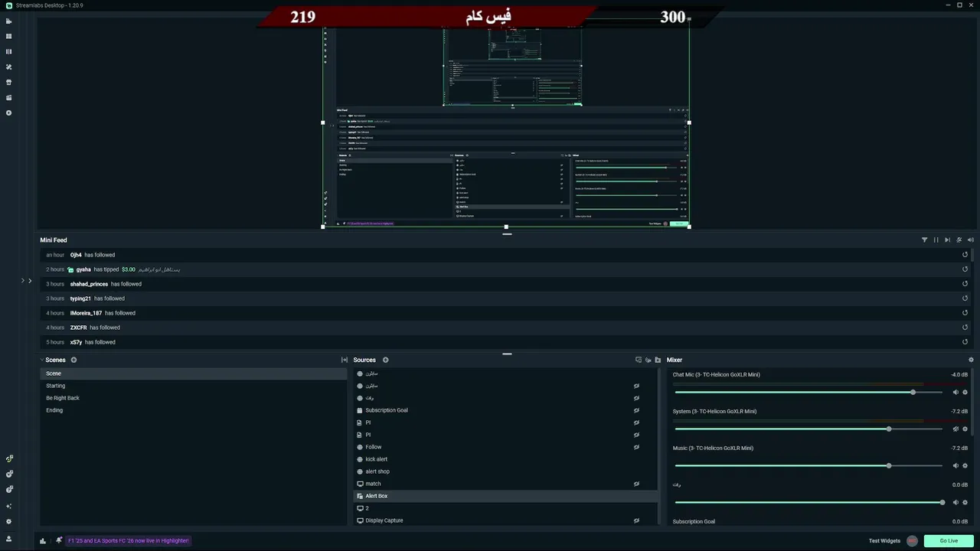Mute the Music audio source
This screenshot has height=551, width=980.
click(x=955, y=466)
